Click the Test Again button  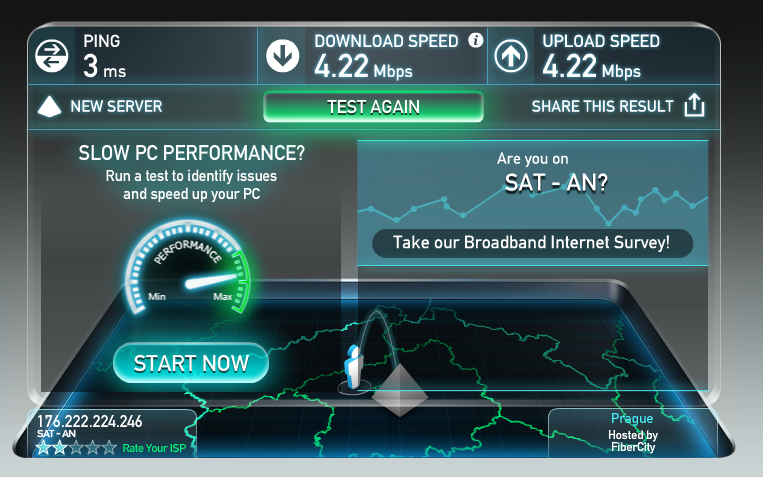pos(373,107)
